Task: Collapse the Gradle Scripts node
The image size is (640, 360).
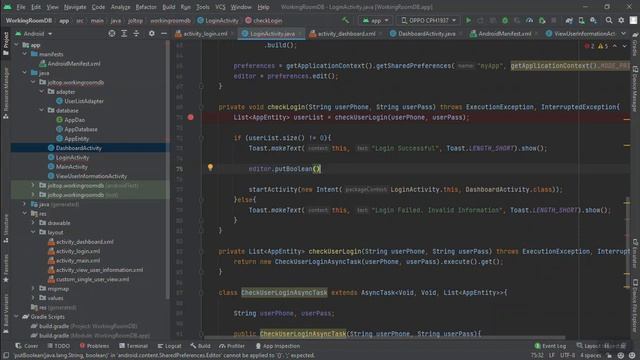Action: coord(17,317)
